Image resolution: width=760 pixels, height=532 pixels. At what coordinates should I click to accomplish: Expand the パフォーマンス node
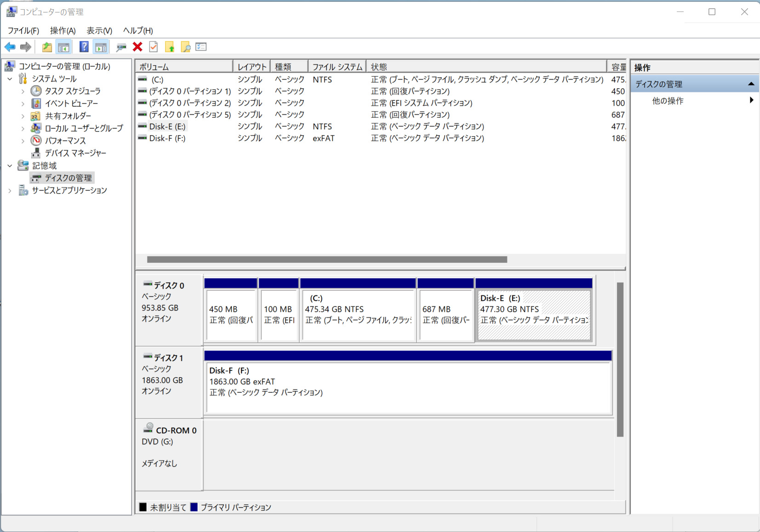tap(23, 141)
